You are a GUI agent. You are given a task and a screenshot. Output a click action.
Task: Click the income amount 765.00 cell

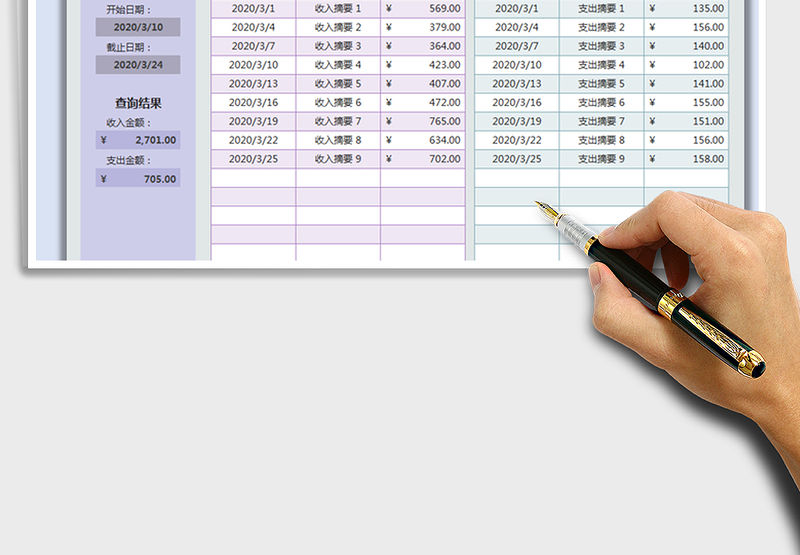pos(423,121)
